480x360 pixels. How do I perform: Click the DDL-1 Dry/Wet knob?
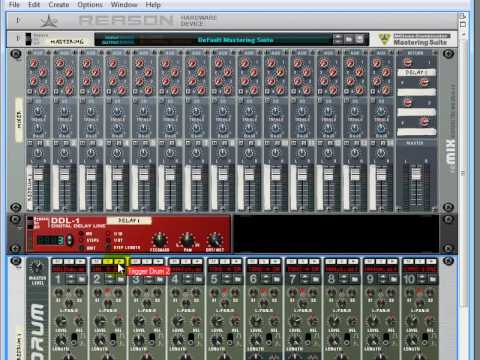[215, 239]
